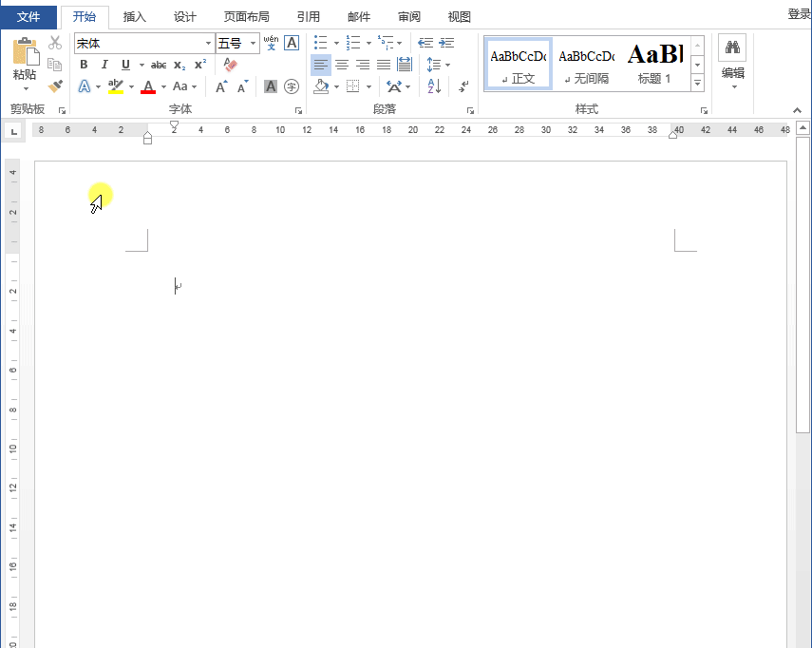Insert a bulleted list

click(x=321, y=43)
